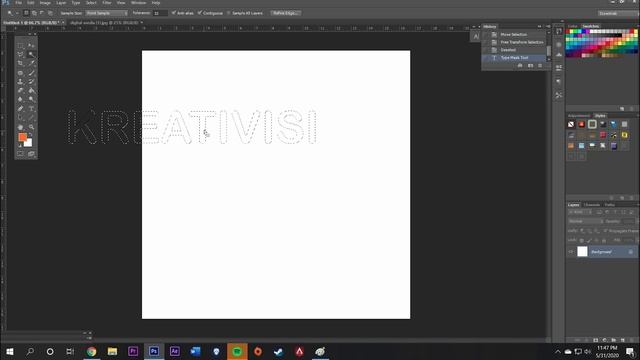This screenshot has width=640, height=360.
Task: Select the Pen tool
Action: (x=20, y=109)
